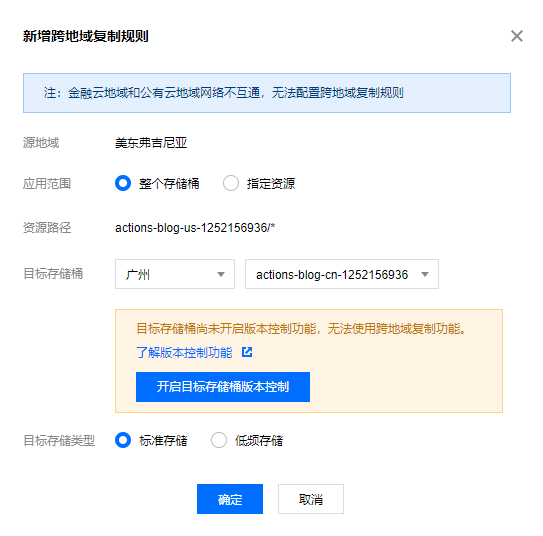Click the 源地域 label
543x536 pixels.
(41, 143)
